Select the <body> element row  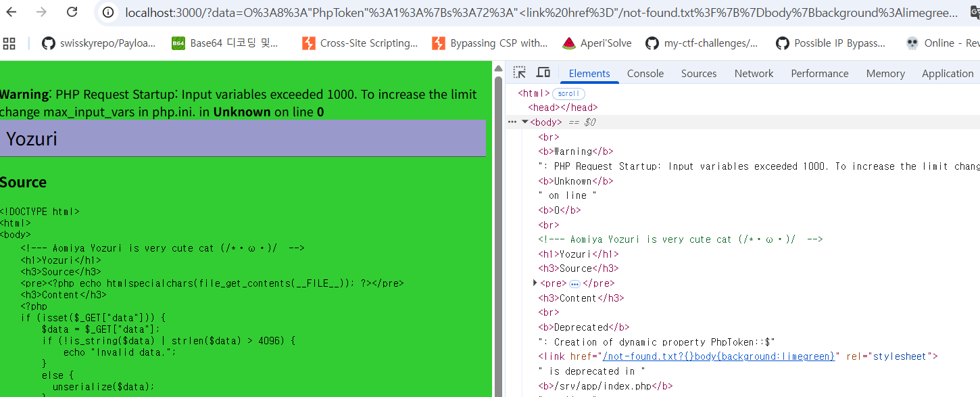click(743, 122)
